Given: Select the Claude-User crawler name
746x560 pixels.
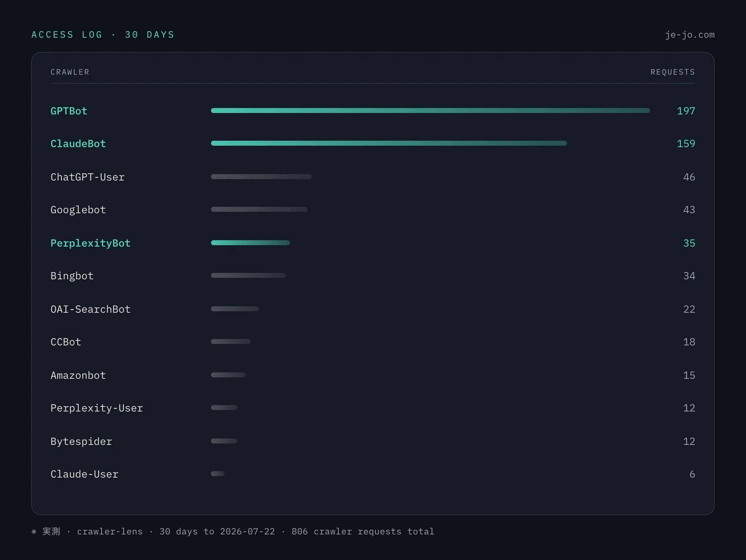Looking at the screenshot, I should [x=85, y=474].
